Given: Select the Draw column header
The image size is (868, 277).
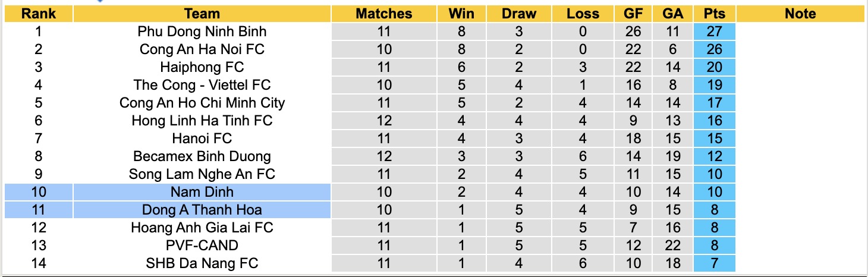Looking at the screenshot, I should click(x=518, y=14).
